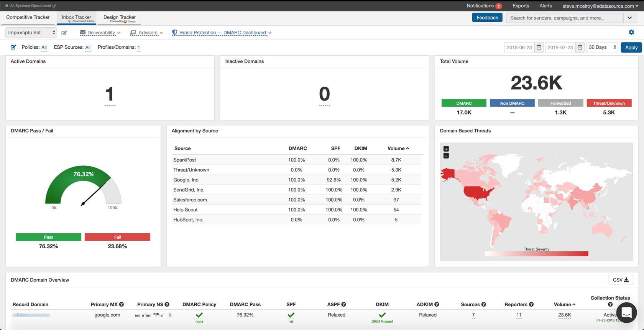The height and width of the screenshot is (330, 644).
Task: Click the Sources count 7
Action: pos(473,315)
